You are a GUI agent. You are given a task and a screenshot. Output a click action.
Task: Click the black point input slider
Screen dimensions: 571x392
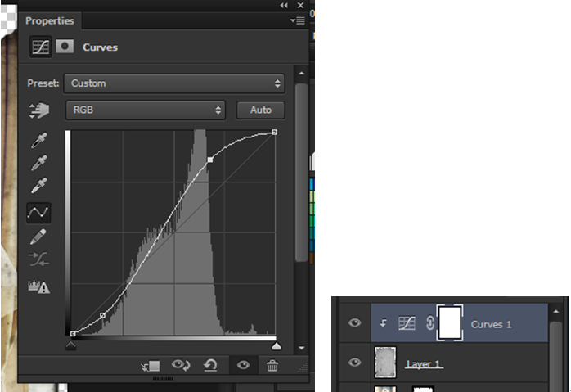point(71,345)
